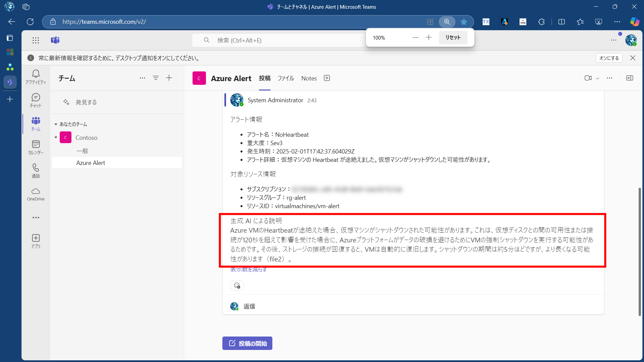The width and height of the screenshot is (644, 362).
Task: Collapse the あなたのチーム section
Action: tap(56, 124)
